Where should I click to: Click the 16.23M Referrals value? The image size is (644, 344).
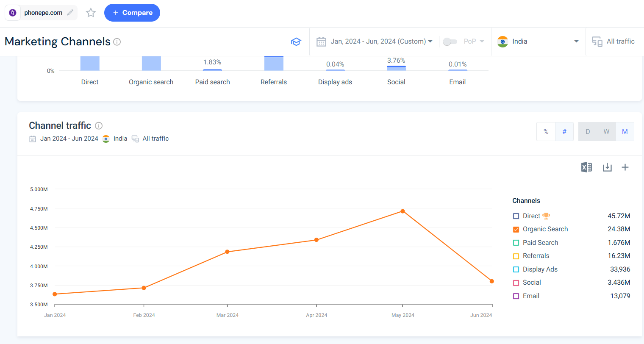coord(619,256)
